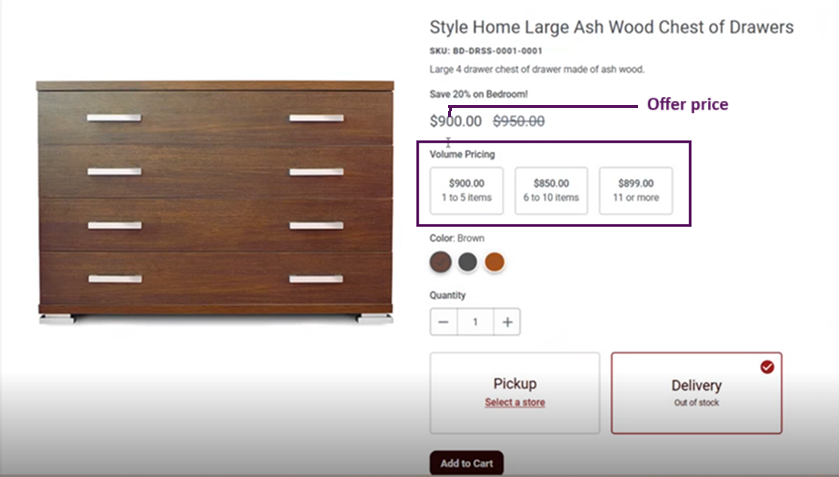
Task: Choose the Delivery fulfillment option
Action: pos(696,392)
